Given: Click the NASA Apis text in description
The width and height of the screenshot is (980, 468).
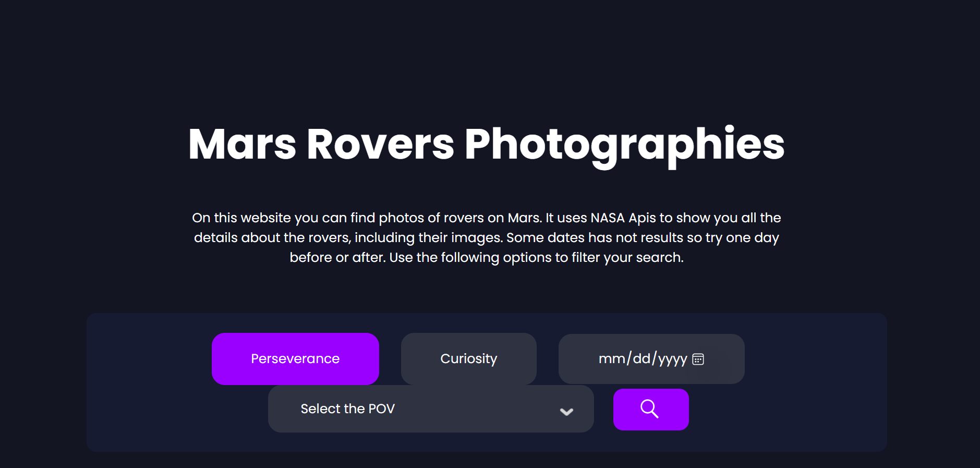Looking at the screenshot, I should tap(623, 218).
